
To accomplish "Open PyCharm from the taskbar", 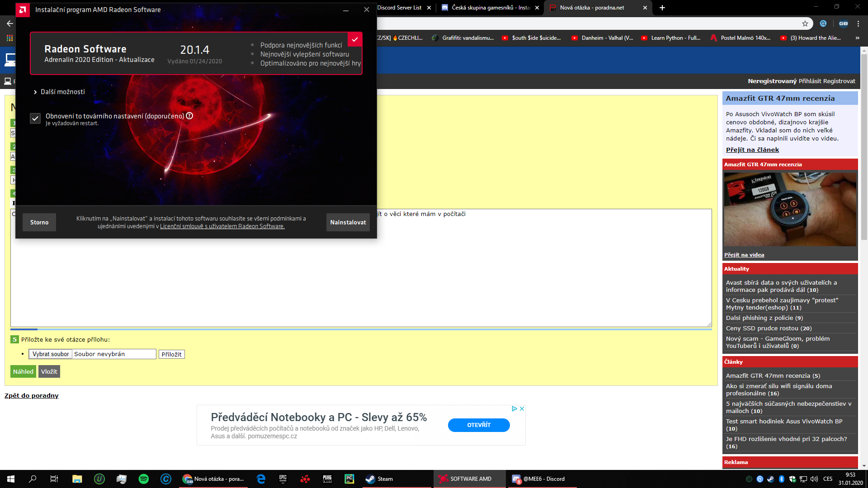I will (x=349, y=479).
